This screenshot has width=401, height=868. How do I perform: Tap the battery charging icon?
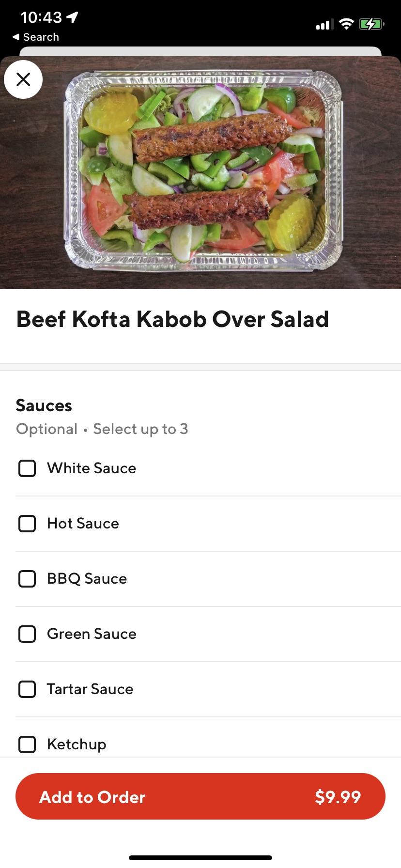[371, 24]
